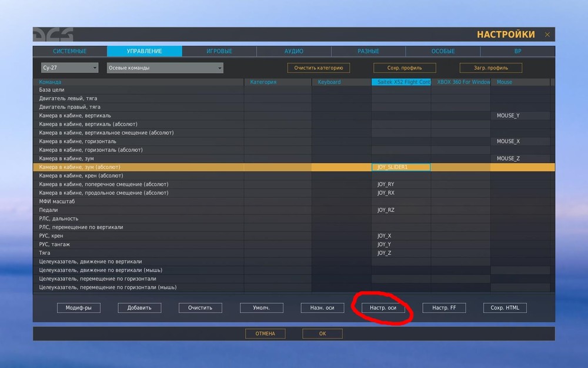Screen dimensions: 588x368
Task: Open the СИСТЕМНЫЕ tab
Action: point(70,51)
